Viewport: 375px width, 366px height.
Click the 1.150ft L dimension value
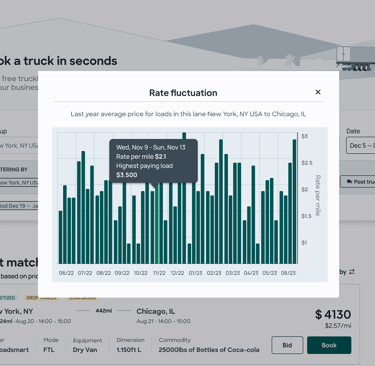pyautogui.click(x=129, y=350)
